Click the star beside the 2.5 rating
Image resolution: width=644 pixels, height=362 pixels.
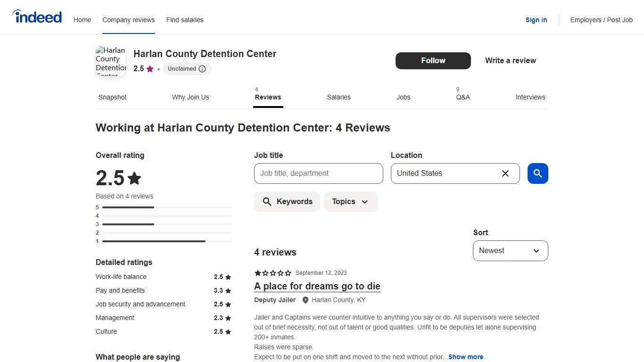tap(150, 69)
